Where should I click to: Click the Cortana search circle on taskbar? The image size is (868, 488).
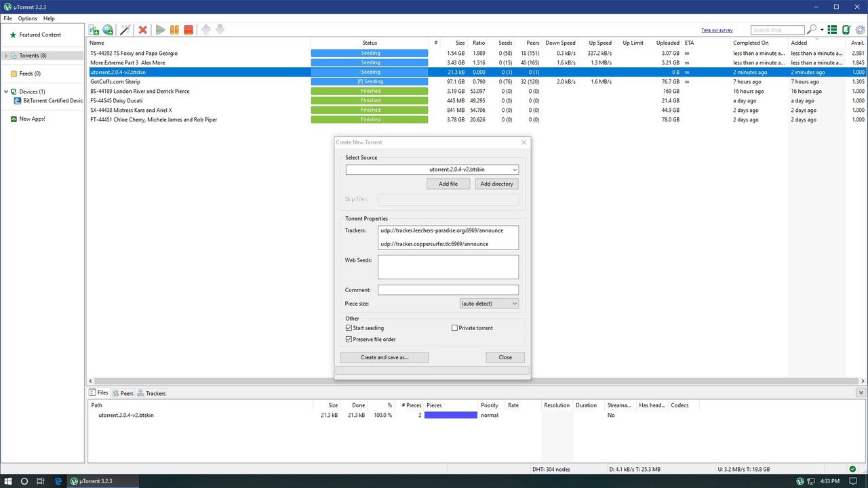(x=24, y=481)
